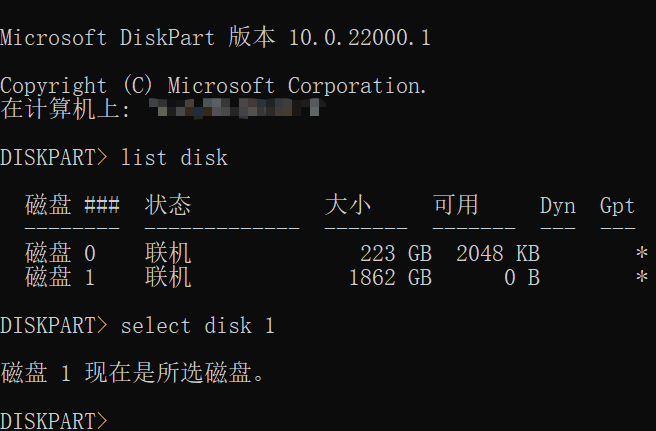The image size is (656, 431).
Task: Click the empty DISKPART> prompt at bottom
Action: pos(54,420)
